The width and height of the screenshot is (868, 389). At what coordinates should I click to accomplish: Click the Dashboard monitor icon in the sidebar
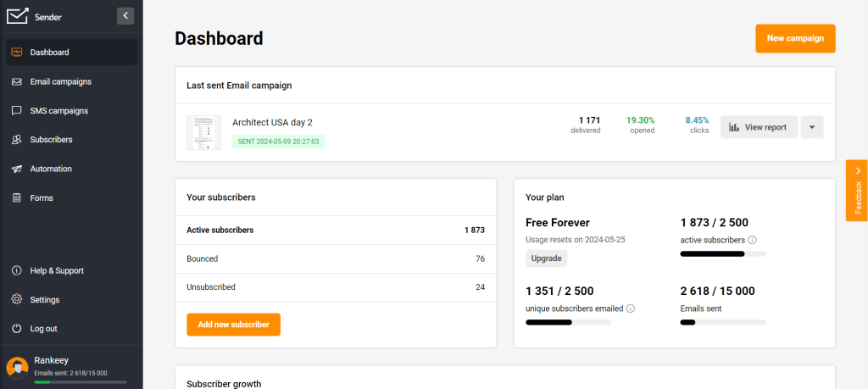click(17, 53)
